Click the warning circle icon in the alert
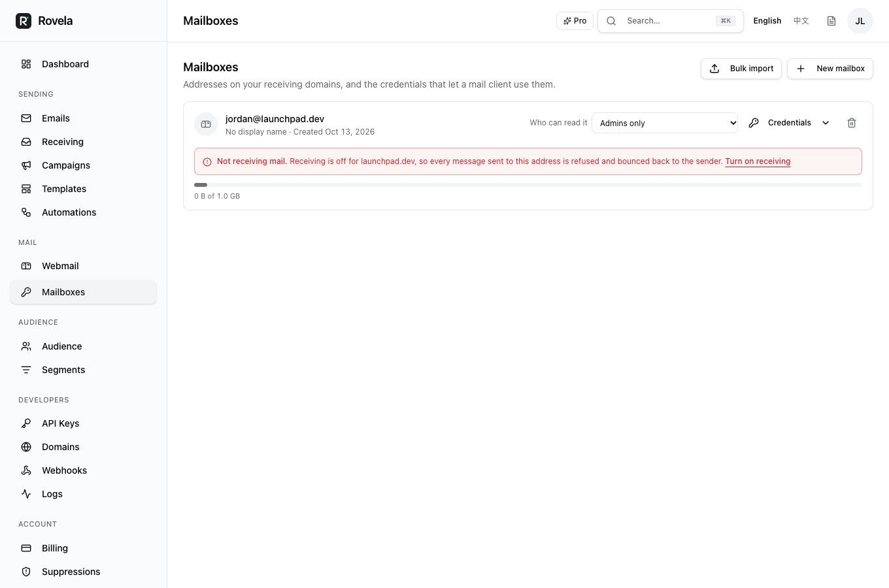 (207, 162)
